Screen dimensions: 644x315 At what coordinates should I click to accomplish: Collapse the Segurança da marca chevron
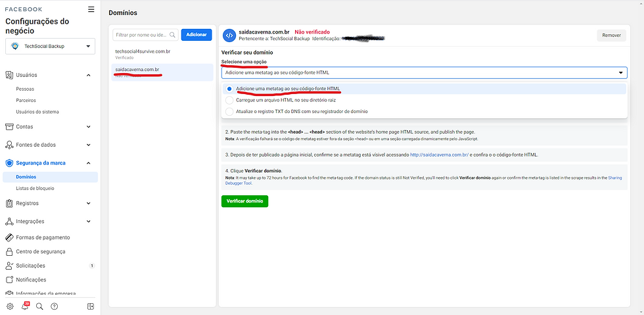point(88,163)
